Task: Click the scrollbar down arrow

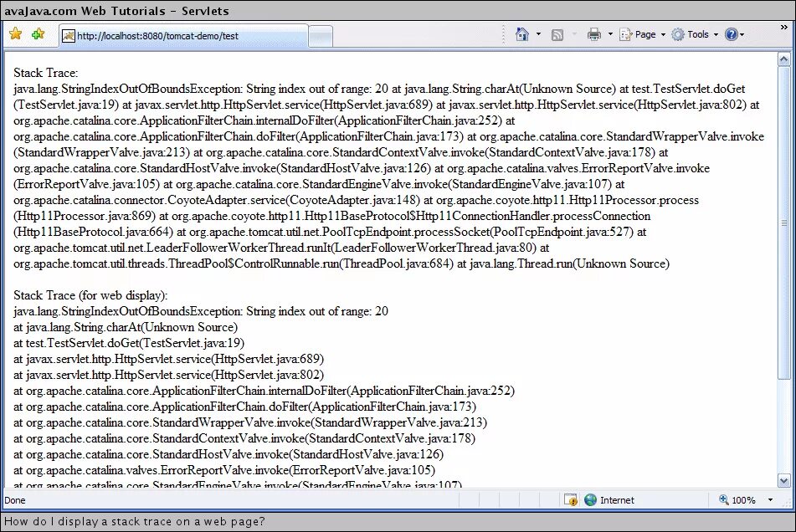Action: (x=783, y=480)
